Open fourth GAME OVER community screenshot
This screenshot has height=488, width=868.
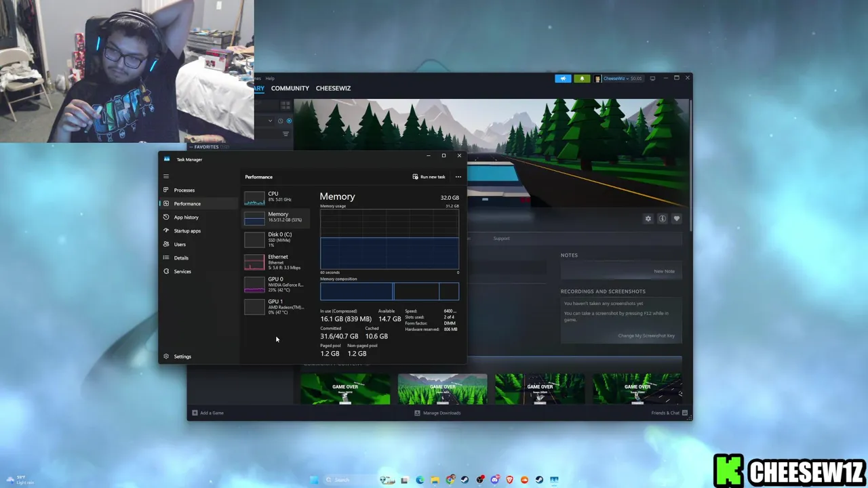click(x=637, y=388)
